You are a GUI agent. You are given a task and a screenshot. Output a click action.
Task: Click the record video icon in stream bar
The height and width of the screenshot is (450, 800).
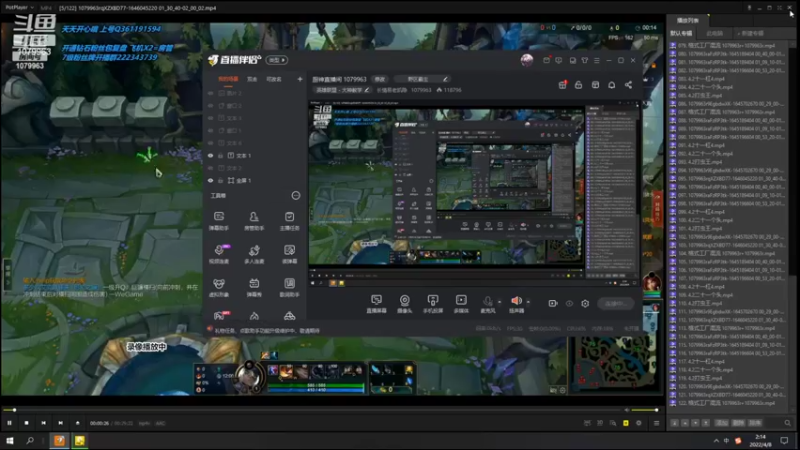click(553, 304)
